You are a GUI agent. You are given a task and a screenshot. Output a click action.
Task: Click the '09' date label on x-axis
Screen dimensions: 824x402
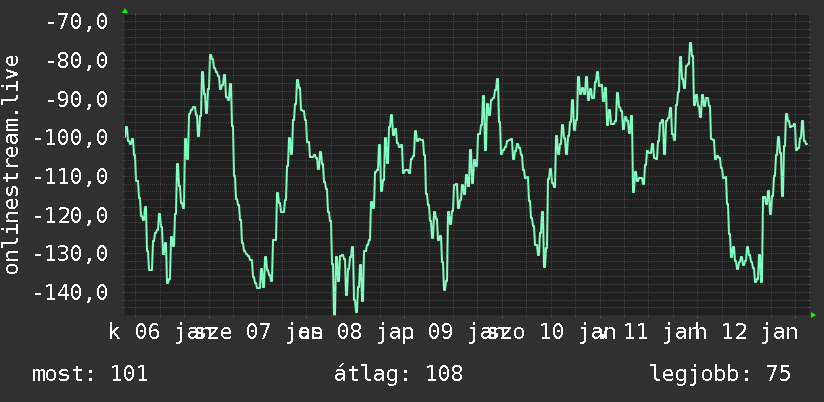click(x=441, y=332)
